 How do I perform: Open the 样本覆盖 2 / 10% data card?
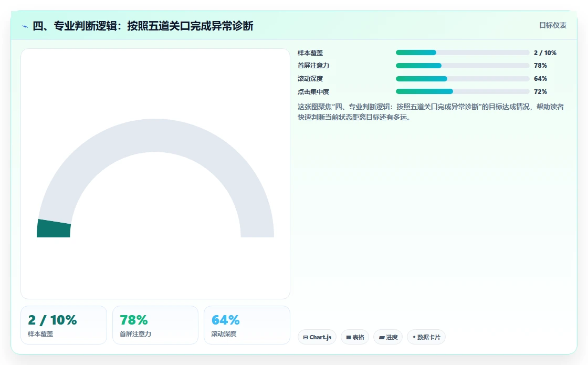[64, 325]
